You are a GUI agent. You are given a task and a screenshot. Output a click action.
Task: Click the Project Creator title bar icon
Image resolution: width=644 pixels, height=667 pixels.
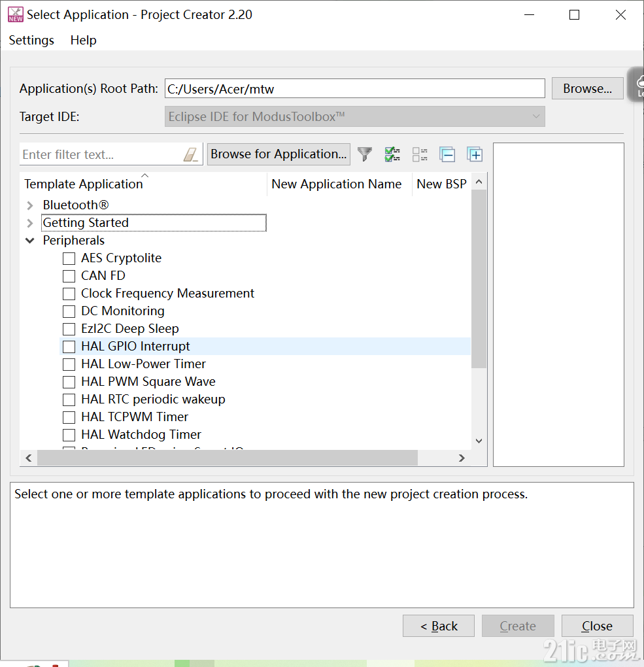coord(16,14)
